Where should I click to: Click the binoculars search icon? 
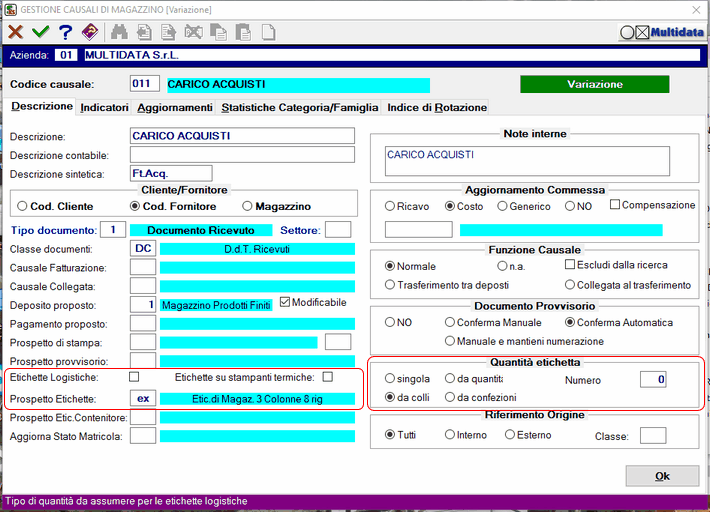tap(120, 32)
